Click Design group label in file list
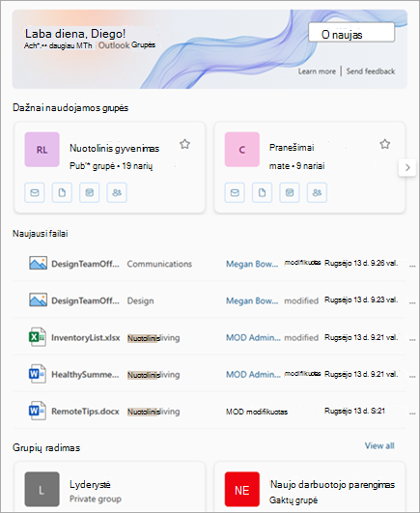This screenshot has width=420, height=513. coord(141,301)
